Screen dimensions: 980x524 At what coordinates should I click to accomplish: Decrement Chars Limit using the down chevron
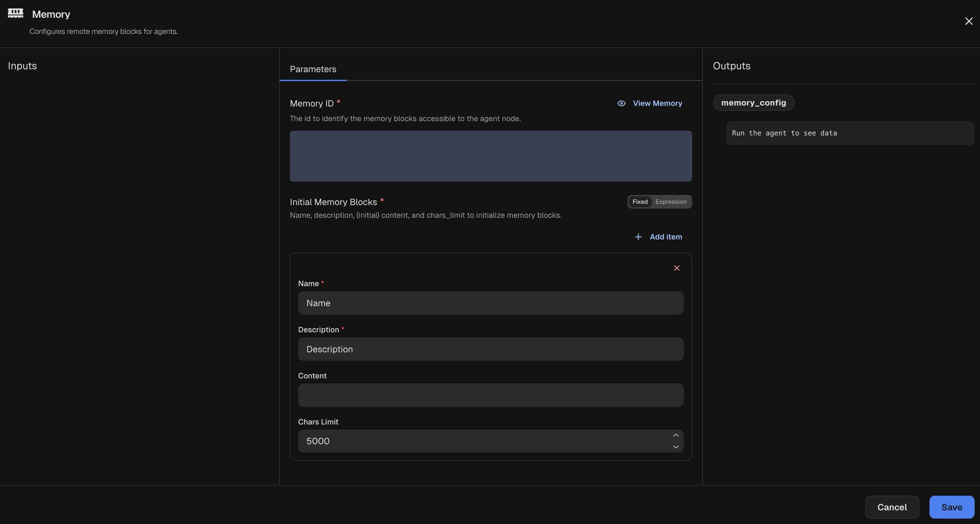click(x=675, y=447)
